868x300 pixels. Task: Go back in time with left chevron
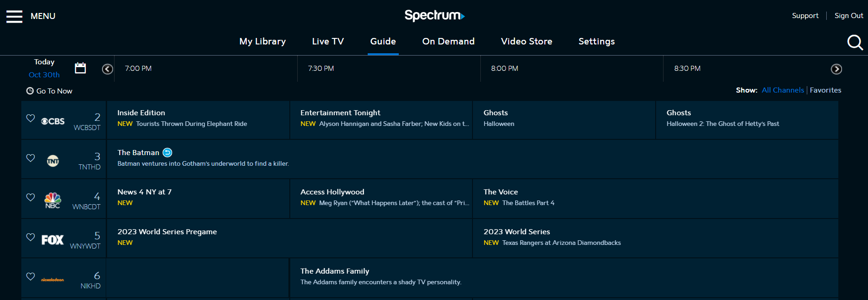(107, 69)
